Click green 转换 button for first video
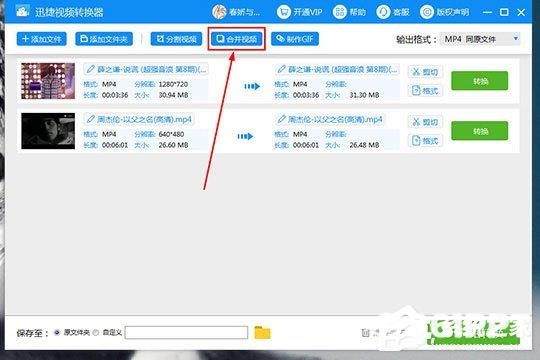 pyautogui.click(x=479, y=81)
